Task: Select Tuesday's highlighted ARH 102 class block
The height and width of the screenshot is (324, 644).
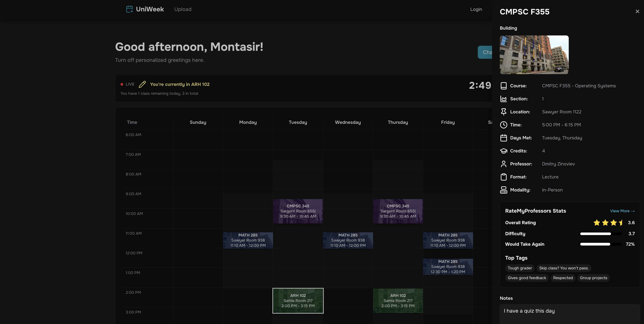Action: click(x=298, y=301)
